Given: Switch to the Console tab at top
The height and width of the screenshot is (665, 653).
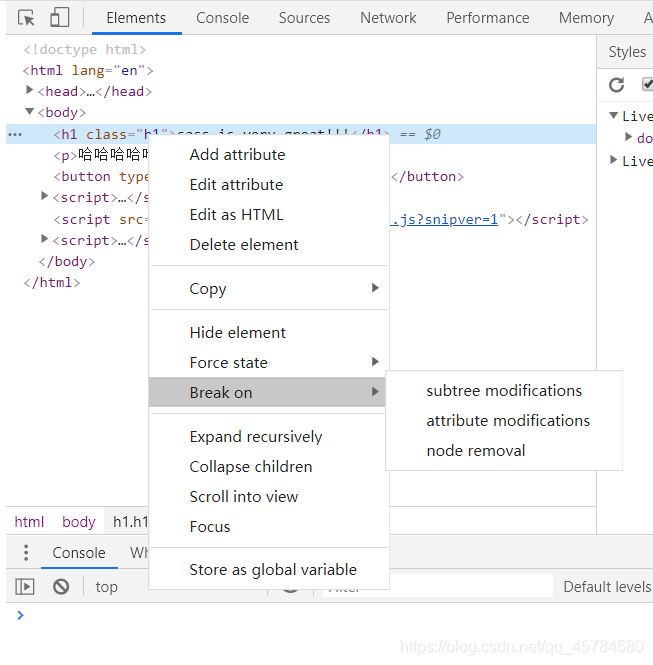Looking at the screenshot, I should pyautogui.click(x=223, y=18).
